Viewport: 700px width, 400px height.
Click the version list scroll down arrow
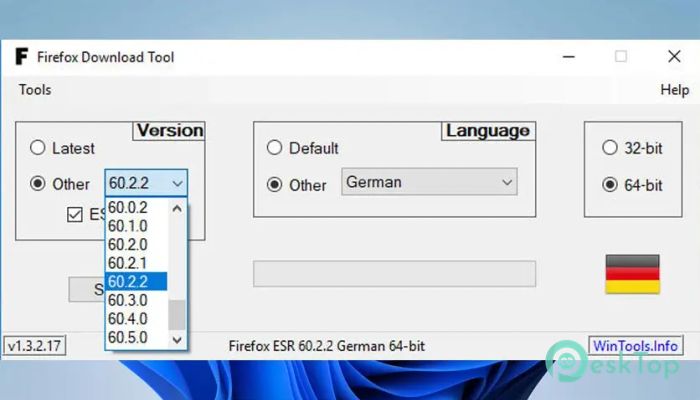[177, 340]
